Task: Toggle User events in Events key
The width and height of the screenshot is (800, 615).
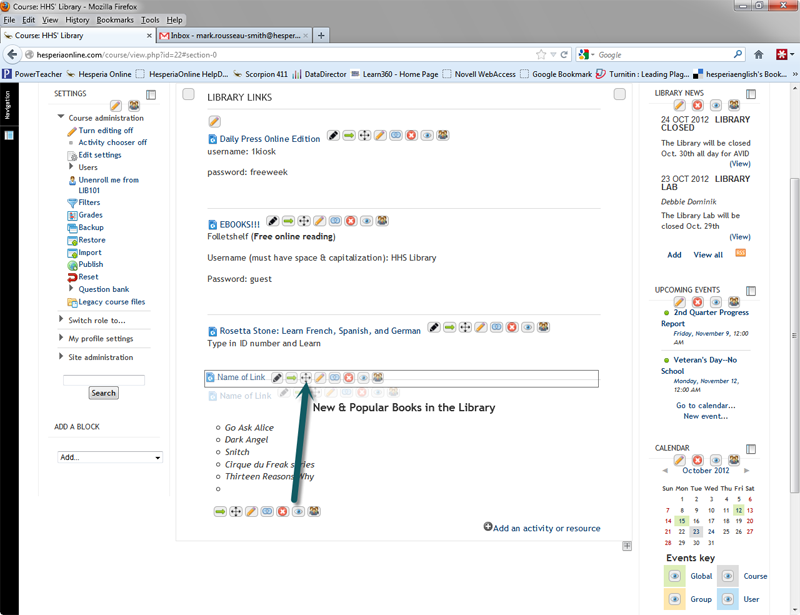Action: (x=728, y=599)
